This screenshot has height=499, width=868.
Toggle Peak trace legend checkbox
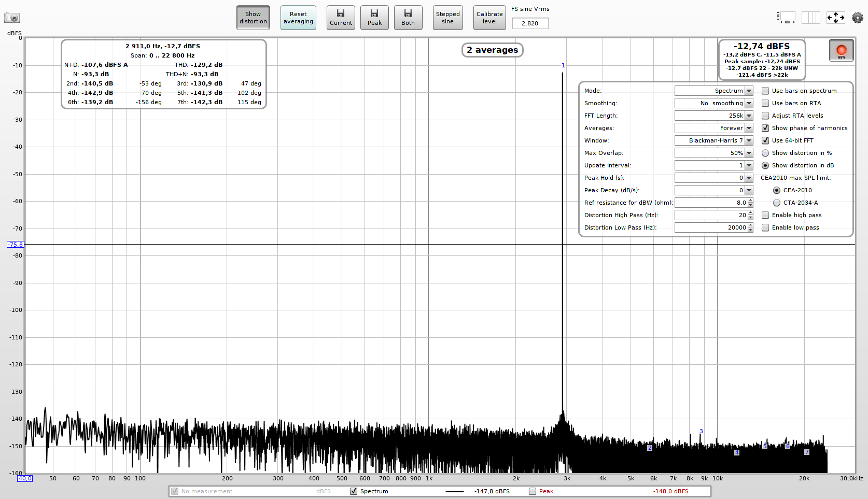[x=533, y=491]
